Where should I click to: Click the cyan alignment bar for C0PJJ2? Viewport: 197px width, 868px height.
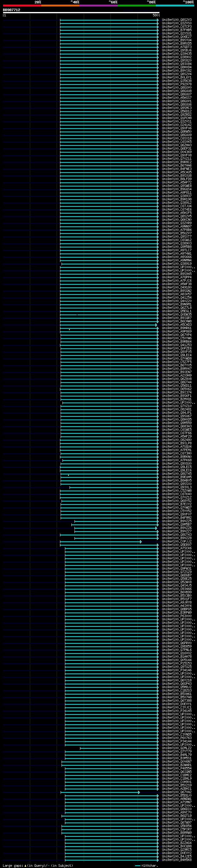tap(101, 542)
